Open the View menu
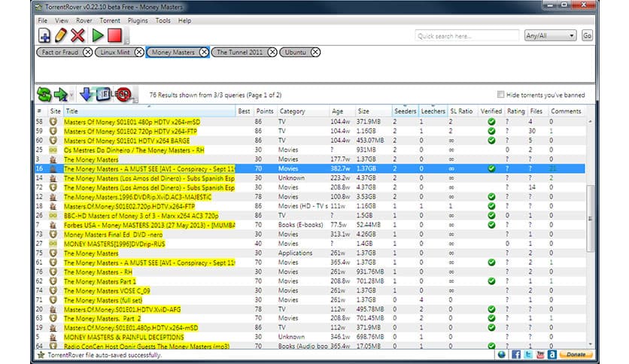Image resolution: width=629 pixels, height=364 pixels. tap(62, 20)
